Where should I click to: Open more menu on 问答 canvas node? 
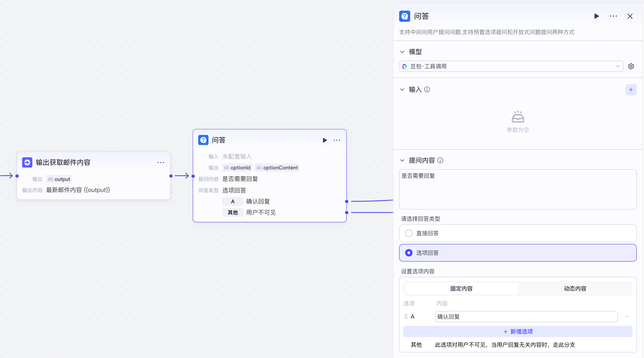click(337, 140)
